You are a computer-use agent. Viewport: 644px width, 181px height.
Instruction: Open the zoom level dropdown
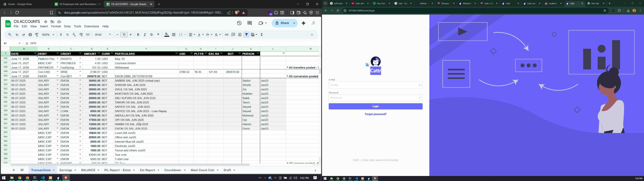pyautogui.click(x=48, y=35)
